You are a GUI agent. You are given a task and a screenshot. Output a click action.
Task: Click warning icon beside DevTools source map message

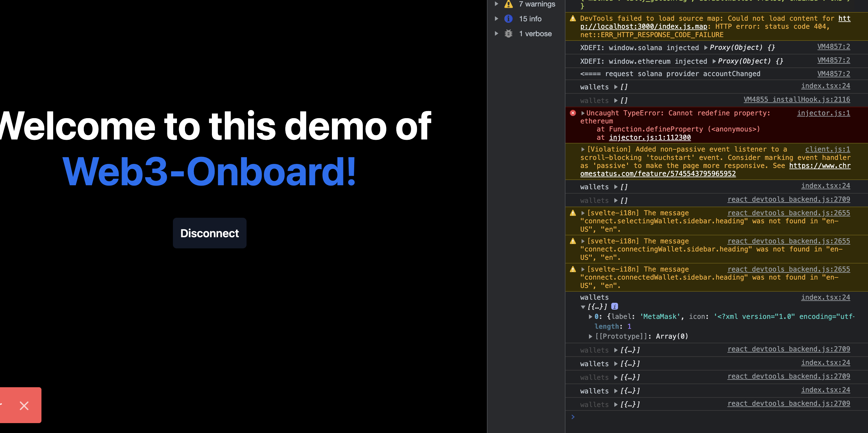pyautogui.click(x=573, y=19)
